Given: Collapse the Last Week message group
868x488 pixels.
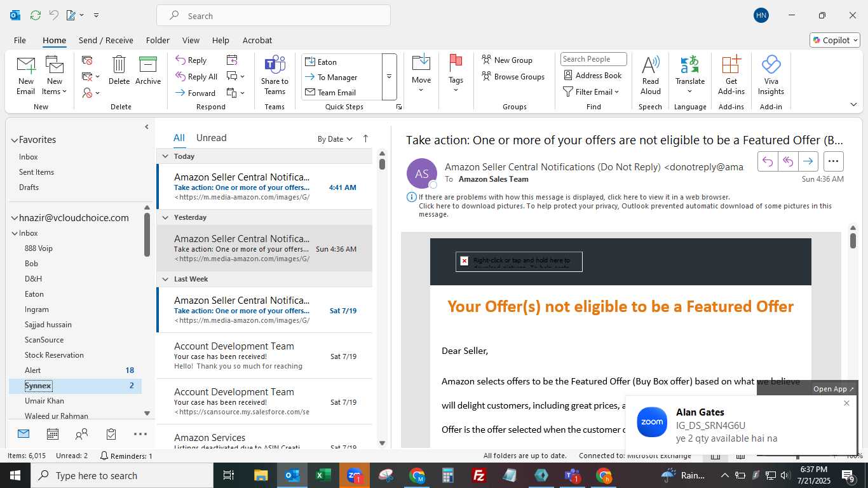Looking at the screenshot, I should pyautogui.click(x=165, y=279).
